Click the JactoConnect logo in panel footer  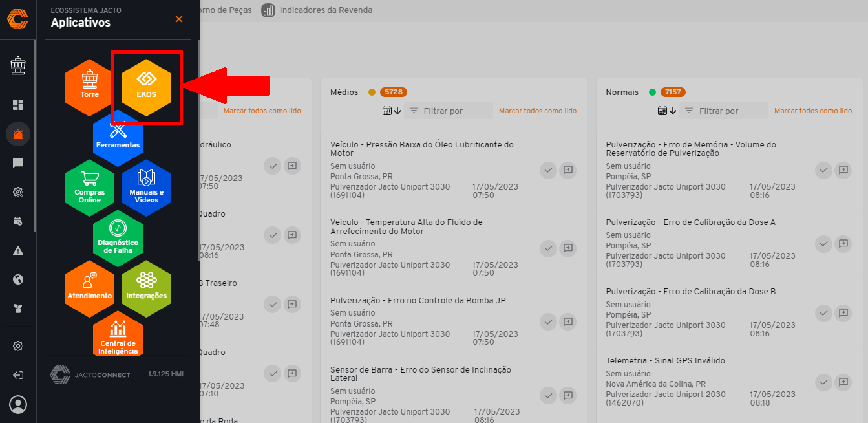coord(90,375)
